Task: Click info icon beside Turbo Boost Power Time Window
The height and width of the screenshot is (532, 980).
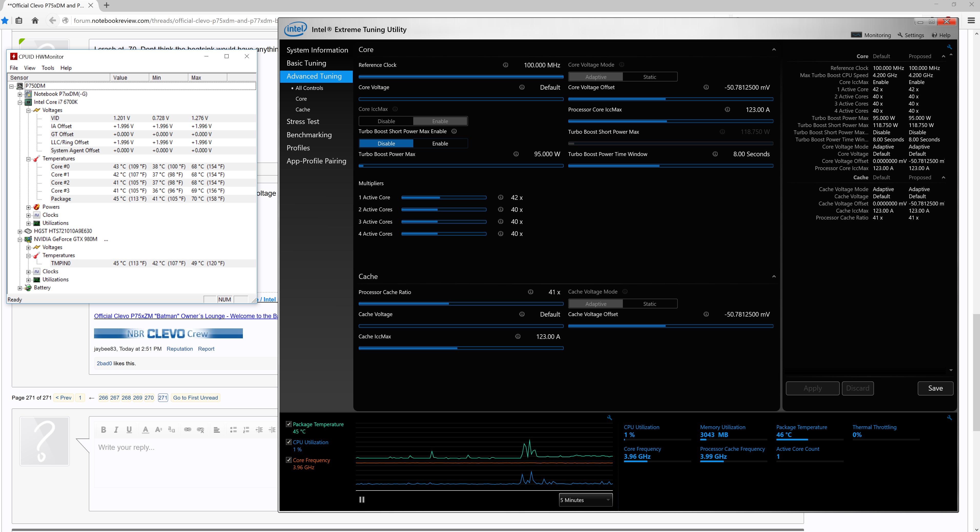Action: click(x=715, y=154)
